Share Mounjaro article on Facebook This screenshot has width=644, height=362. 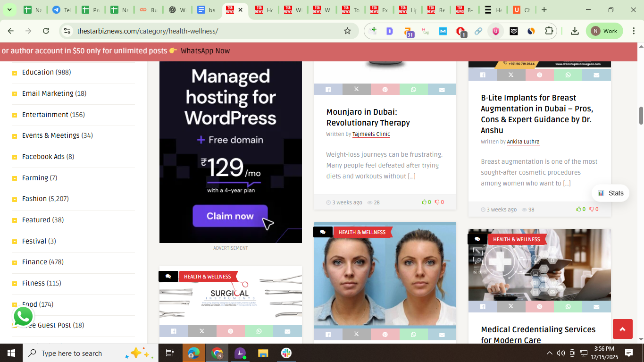click(328, 89)
